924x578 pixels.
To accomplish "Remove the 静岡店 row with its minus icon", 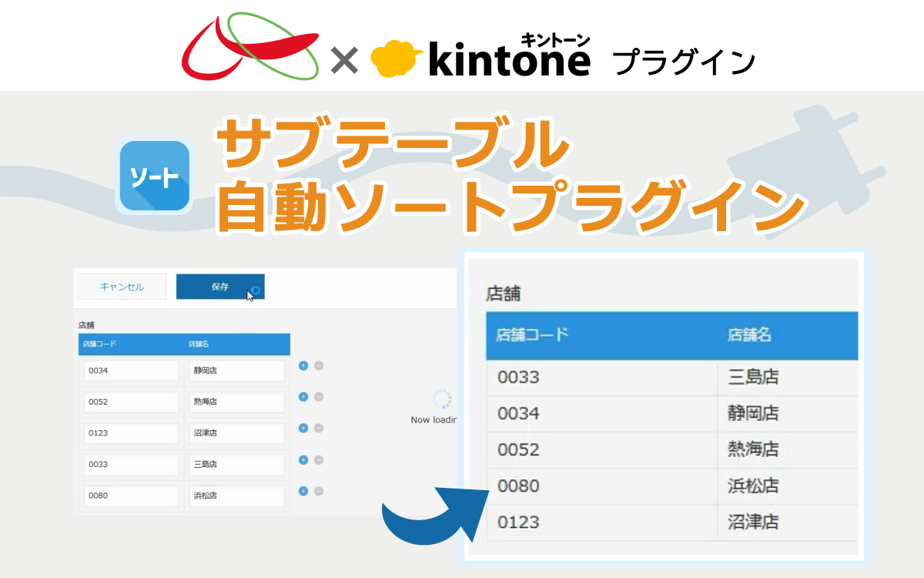I will 319,365.
